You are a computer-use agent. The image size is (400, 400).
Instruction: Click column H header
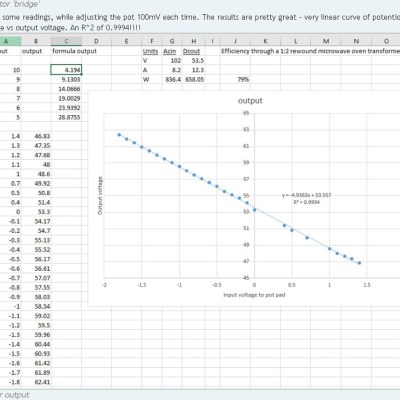click(x=194, y=41)
